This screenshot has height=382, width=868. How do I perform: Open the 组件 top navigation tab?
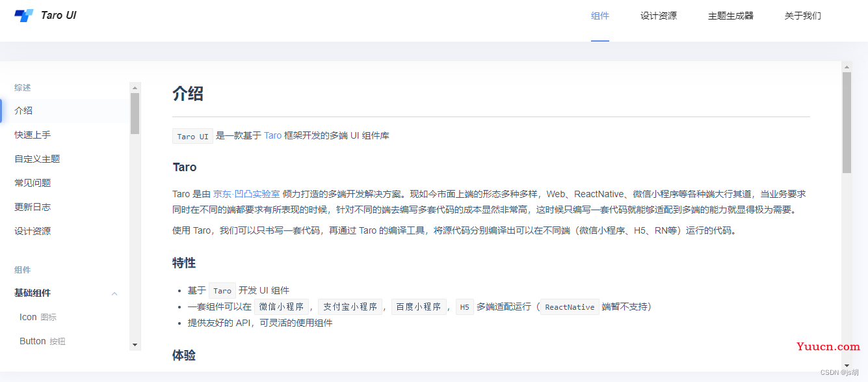coord(600,16)
